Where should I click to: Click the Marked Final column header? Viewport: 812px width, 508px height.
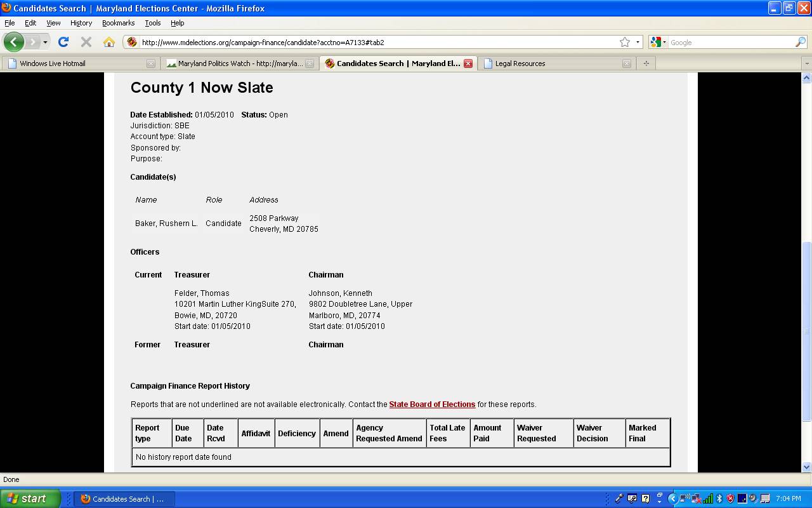[648, 433]
